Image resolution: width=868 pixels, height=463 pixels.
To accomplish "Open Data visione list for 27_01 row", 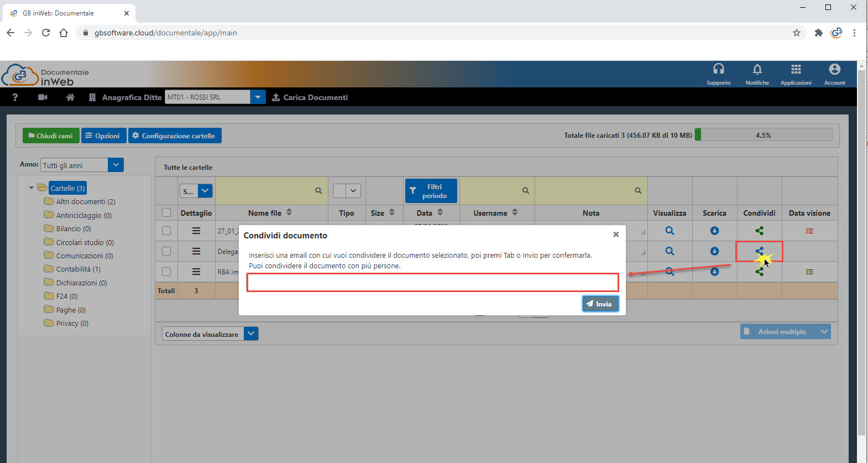I will (809, 231).
